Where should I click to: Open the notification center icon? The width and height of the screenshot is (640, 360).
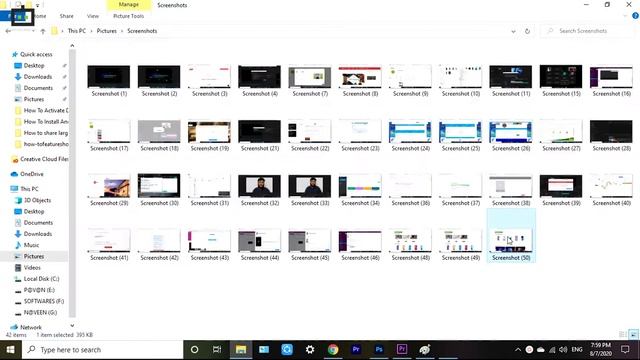tap(625, 350)
